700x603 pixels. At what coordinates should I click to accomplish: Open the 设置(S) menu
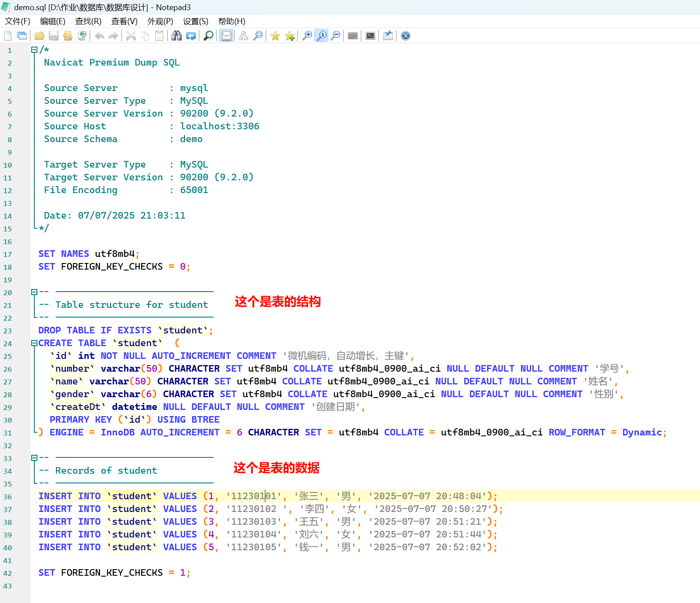click(195, 22)
